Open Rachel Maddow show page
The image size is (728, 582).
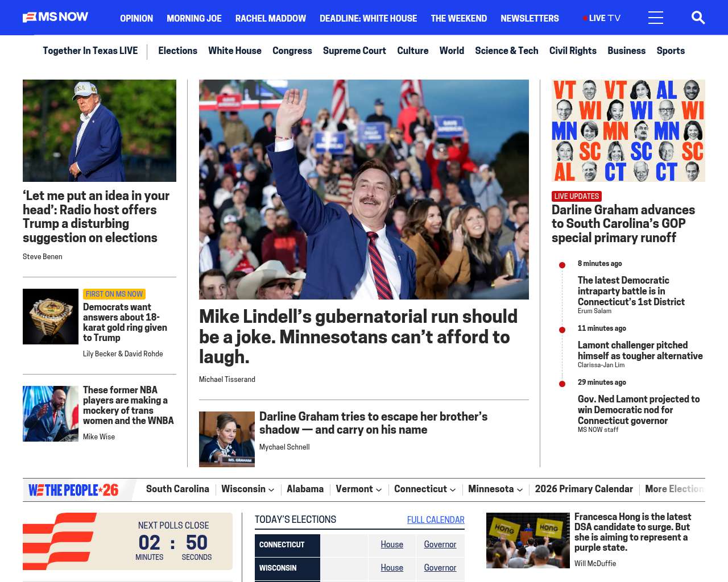click(x=271, y=18)
